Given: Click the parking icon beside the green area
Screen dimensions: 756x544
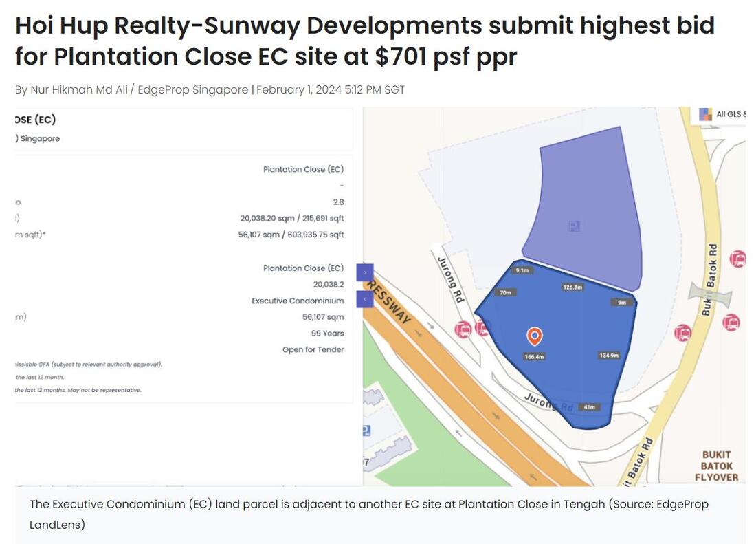Looking at the screenshot, I should coord(366,431).
